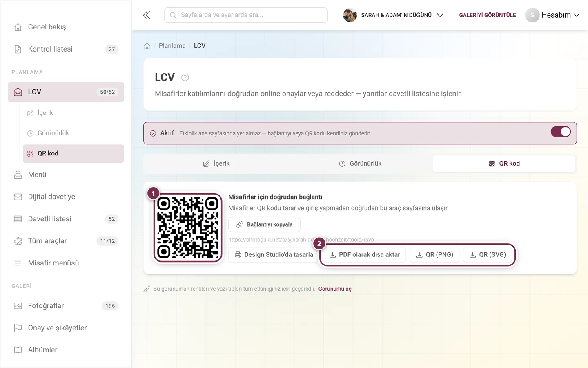Click the LCV envelope icon in sidebar

click(18, 92)
